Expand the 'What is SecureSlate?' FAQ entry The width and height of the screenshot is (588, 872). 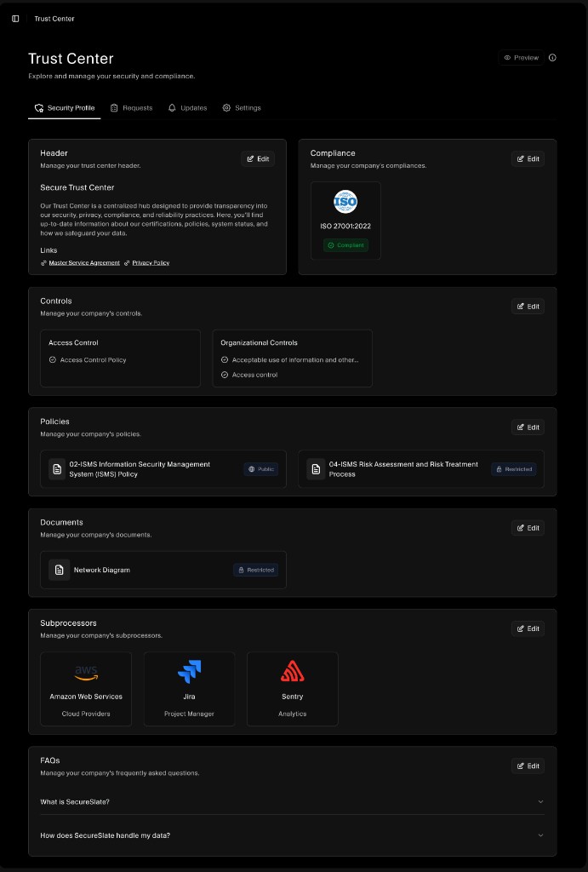tap(293, 801)
